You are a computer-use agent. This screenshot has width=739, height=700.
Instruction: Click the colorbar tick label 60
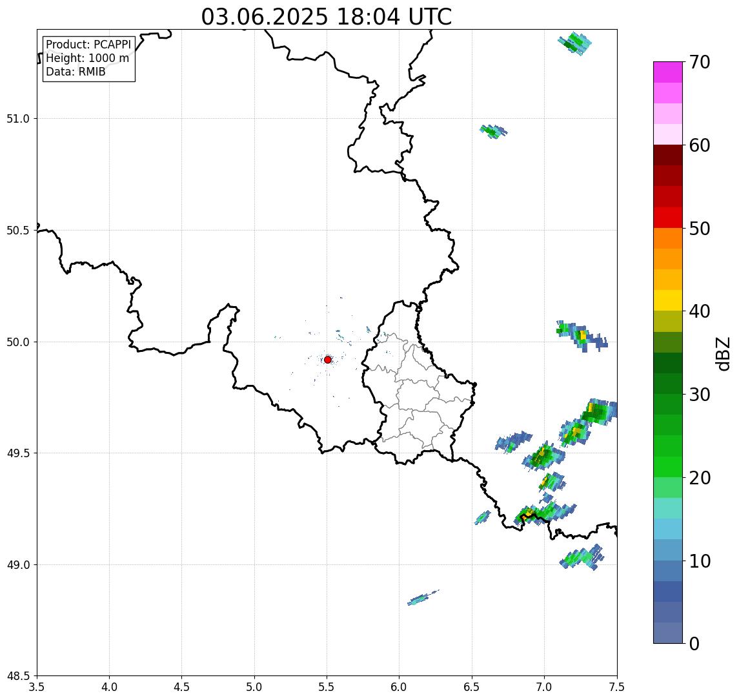[x=700, y=146]
